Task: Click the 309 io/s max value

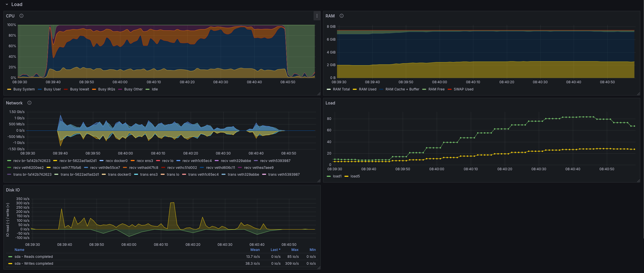Action: click(292, 264)
